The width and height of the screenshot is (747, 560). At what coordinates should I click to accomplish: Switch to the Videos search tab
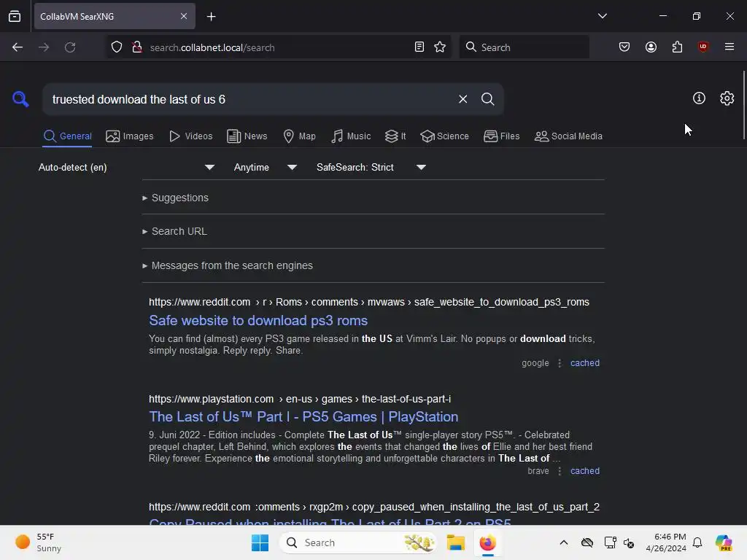(191, 136)
